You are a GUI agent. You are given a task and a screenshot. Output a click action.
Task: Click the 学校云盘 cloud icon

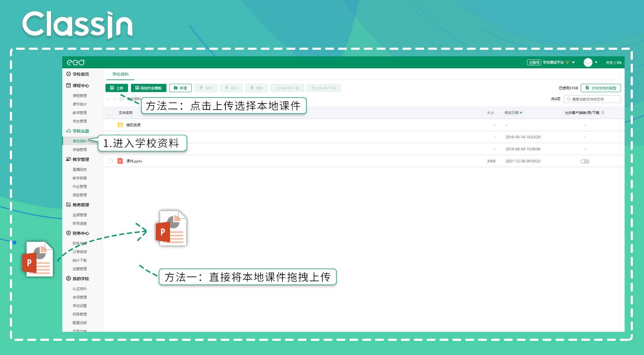click(x=69, y=131)
